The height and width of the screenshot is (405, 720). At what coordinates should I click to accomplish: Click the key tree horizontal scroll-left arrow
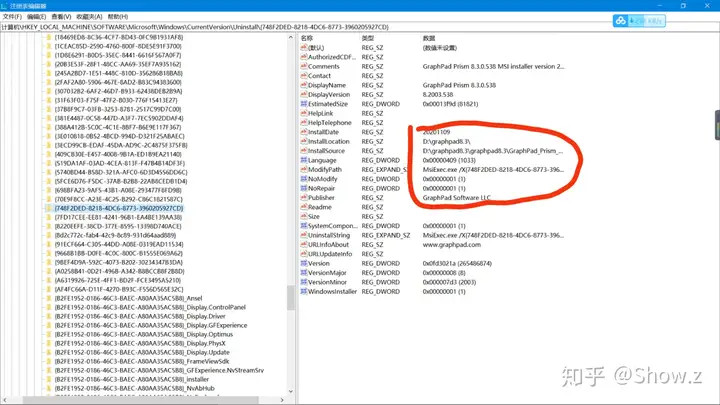[x=4, y=400]
